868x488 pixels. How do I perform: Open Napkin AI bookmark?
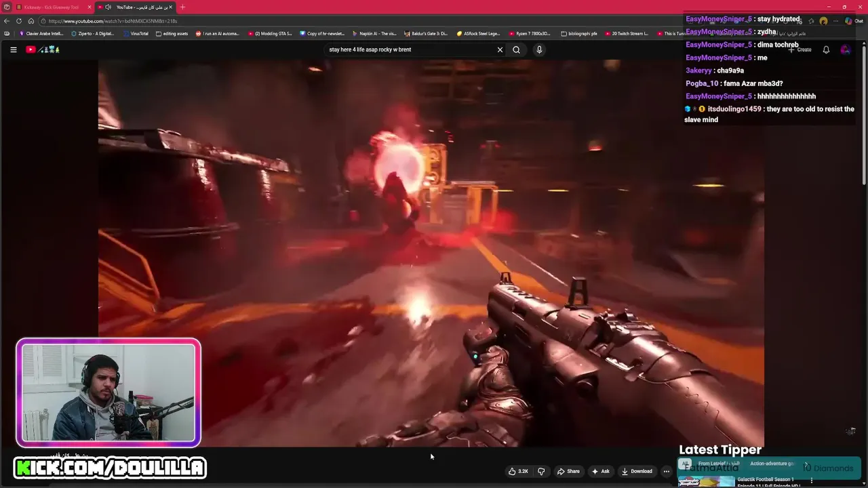[374, 33]
